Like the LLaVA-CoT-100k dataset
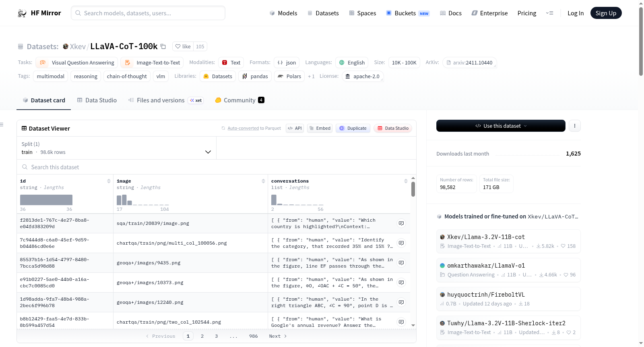644x347 pixels. 183,46
